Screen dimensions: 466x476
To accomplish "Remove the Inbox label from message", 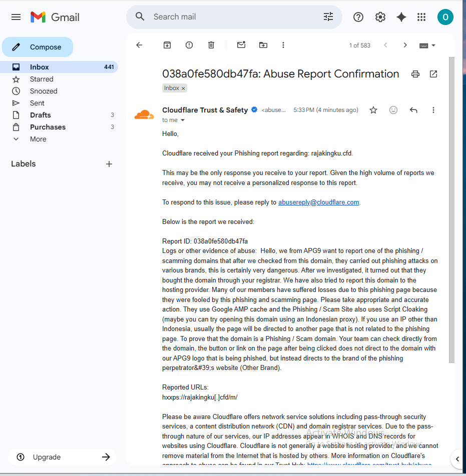I will point(183,88).
